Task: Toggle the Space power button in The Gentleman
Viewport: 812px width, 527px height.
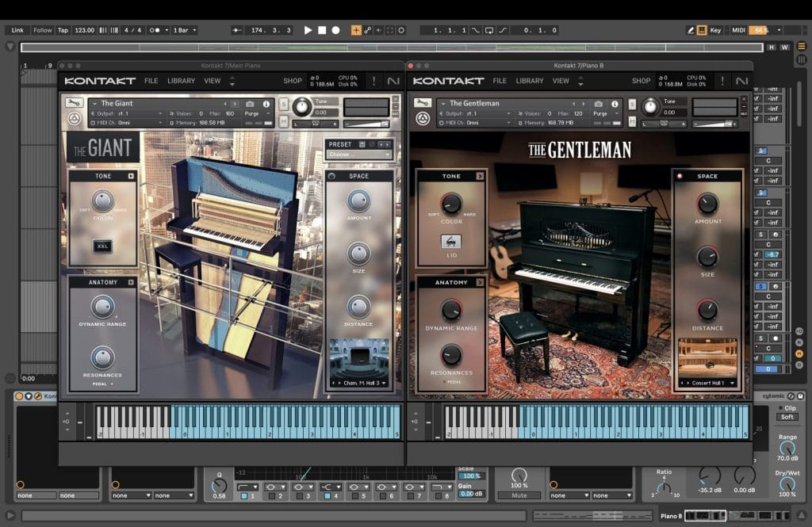Action: pos(680,177)
